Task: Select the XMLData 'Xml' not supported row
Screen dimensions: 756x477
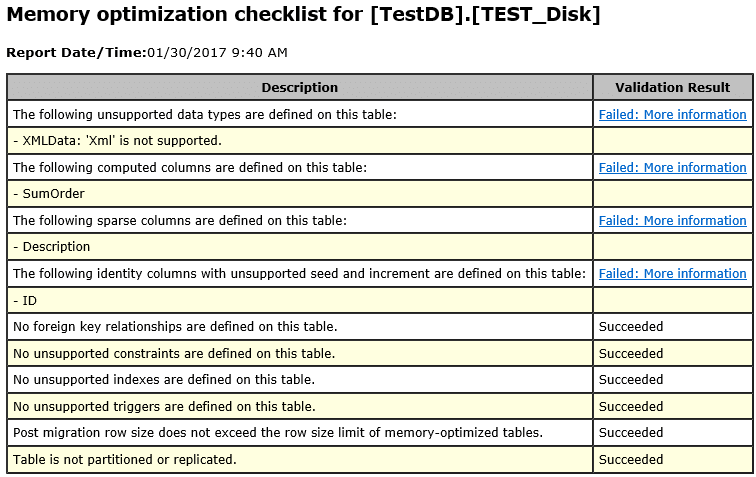Action: [x=117, y=141]
